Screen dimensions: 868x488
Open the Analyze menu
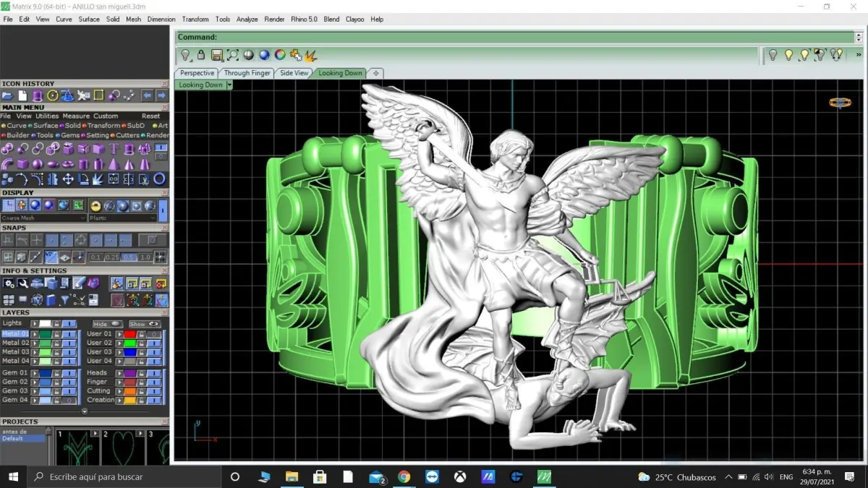click(247, 20)
